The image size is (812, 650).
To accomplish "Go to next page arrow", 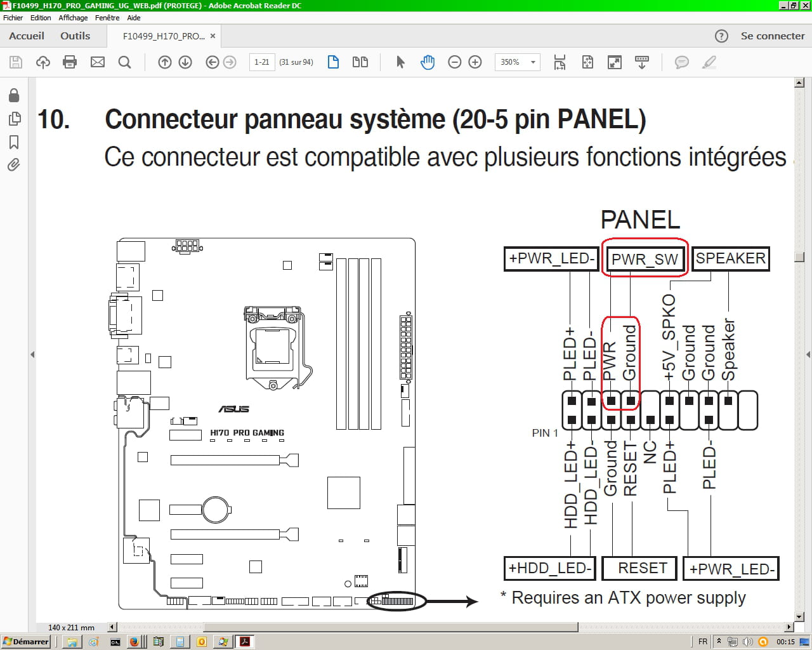I will pos(185,62).
